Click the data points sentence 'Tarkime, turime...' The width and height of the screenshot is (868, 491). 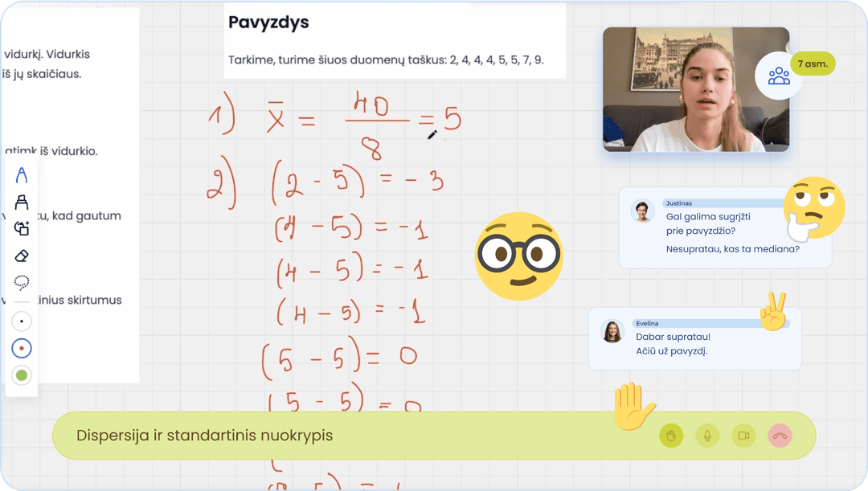point(386,59)
